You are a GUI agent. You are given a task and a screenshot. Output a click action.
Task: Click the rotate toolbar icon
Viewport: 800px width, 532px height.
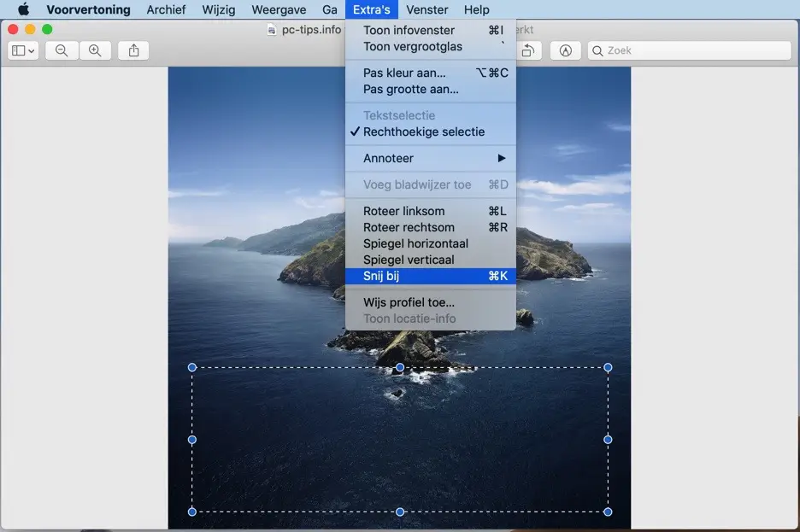[528, 50]
